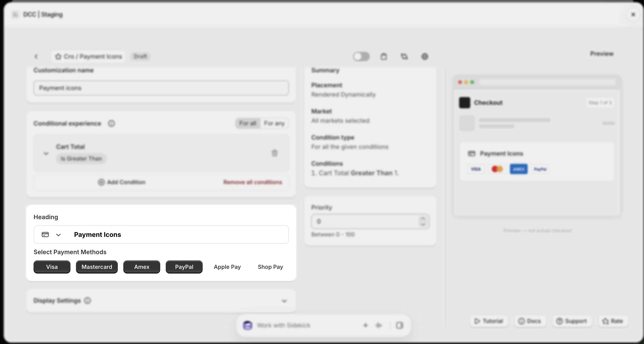Click the clipboard icon in the top toolbar
The height and width of the screenshot is (344, 644).
tap(384, 56)
